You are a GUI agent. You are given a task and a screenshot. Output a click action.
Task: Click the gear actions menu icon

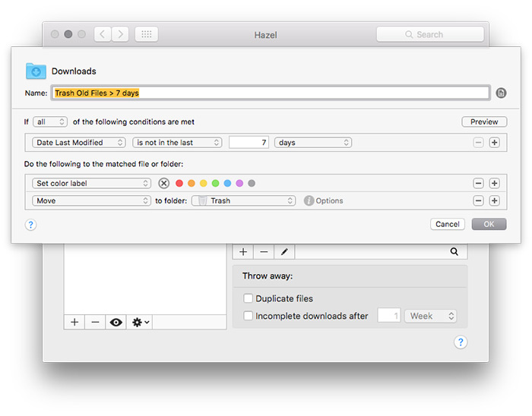coord(141,322)
